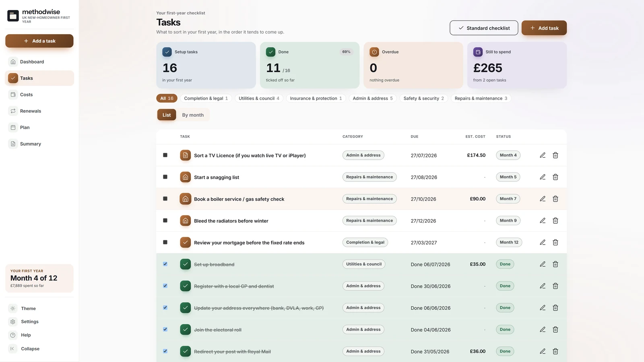Filter by Safety & security
The height and width of the screenshot is (362, 644).
click(x=424, y=98)
